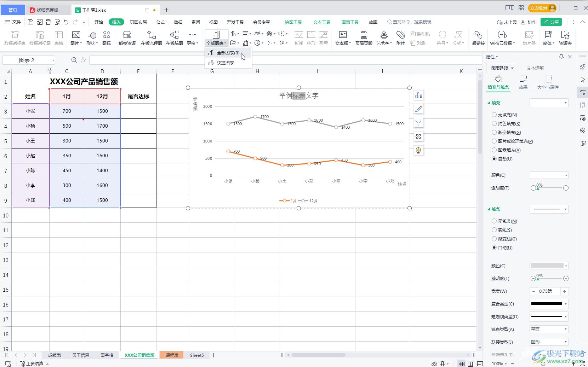The width and height of the screenshot is (588, 367).
Task: Open the 形状 shapes tool
Action: pos(91,38)
